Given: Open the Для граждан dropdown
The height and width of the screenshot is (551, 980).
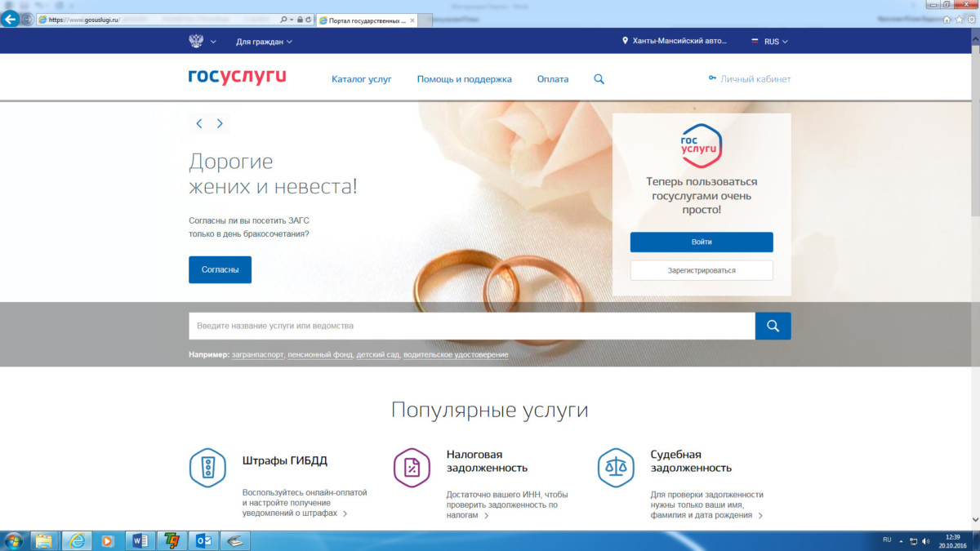Looking at the screenshot, I should 264,42.
